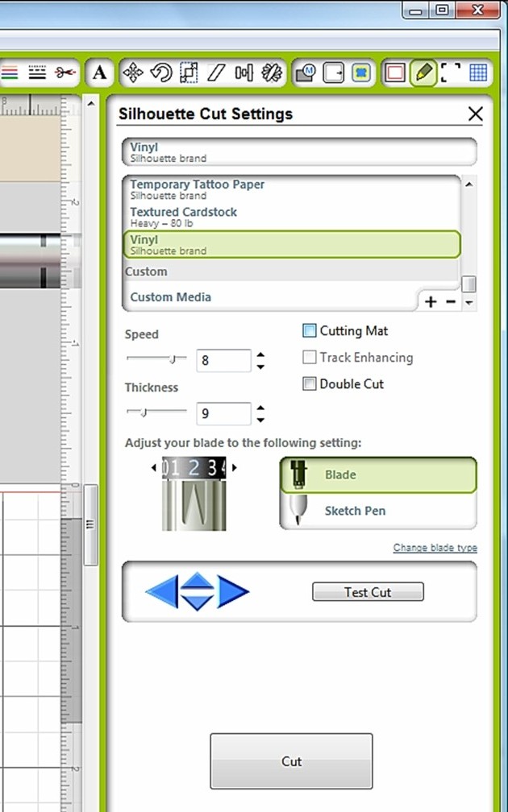The height and width of the screenshot is (812, 508).
Task: Open the Design Page Settings icon
Action: pyautogui.click(x=395, y=72)
